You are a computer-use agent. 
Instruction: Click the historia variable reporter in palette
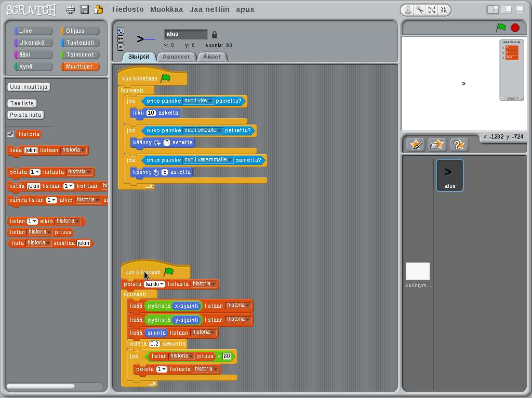tap(29, 134)
